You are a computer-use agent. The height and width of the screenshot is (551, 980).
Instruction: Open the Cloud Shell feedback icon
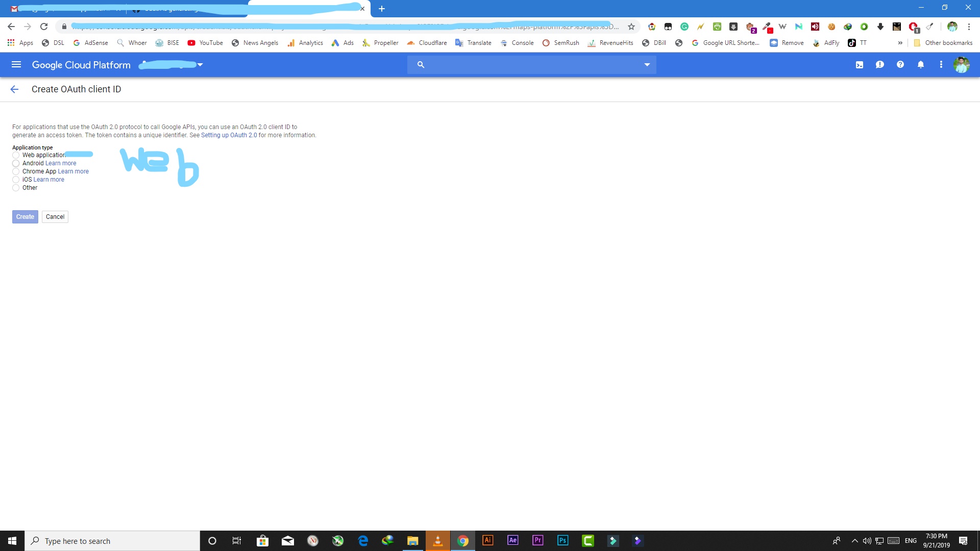pos(880,64)
